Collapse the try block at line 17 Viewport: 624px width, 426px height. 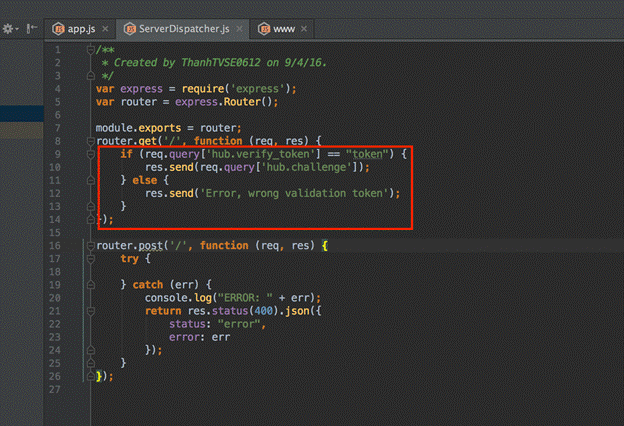(x=91, y=259)
